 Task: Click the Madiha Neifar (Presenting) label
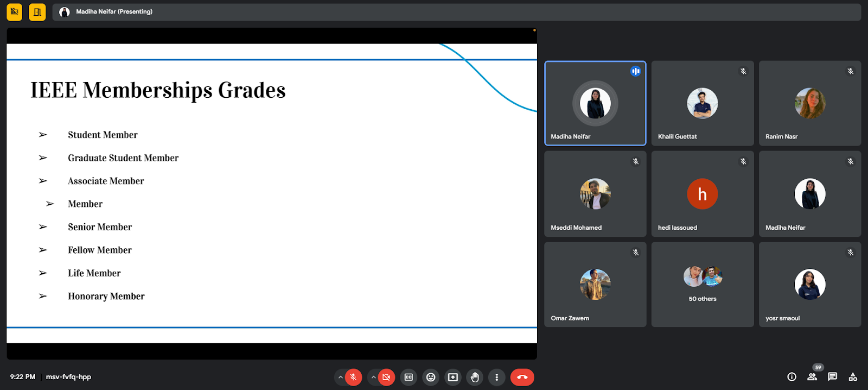tap(114, 11)
